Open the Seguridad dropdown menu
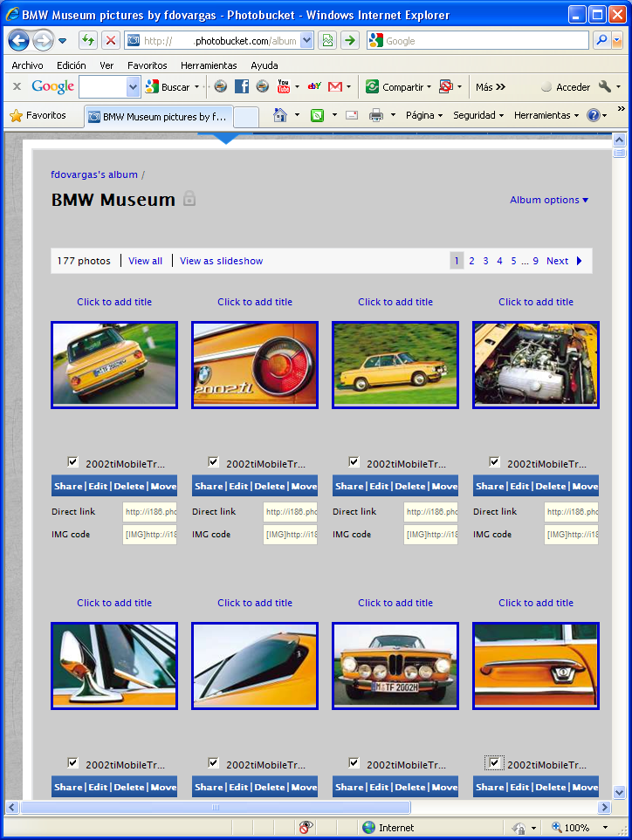The height and width of the screenshot is (840, 632). (478, 115)
